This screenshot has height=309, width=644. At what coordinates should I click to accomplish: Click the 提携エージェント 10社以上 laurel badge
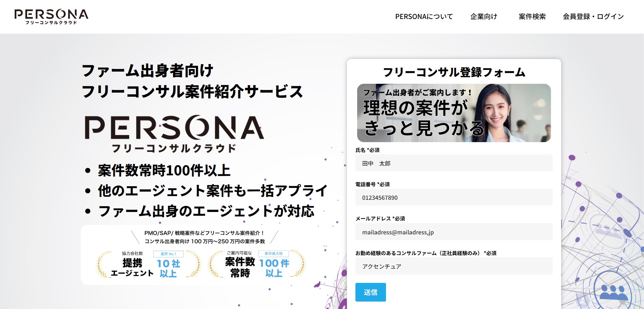tap(149, 264)
